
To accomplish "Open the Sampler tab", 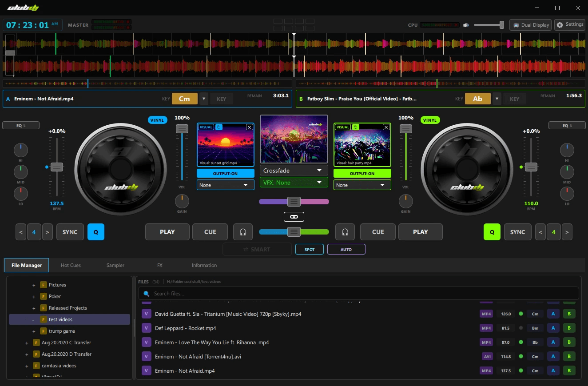I will tap(115, 265).
